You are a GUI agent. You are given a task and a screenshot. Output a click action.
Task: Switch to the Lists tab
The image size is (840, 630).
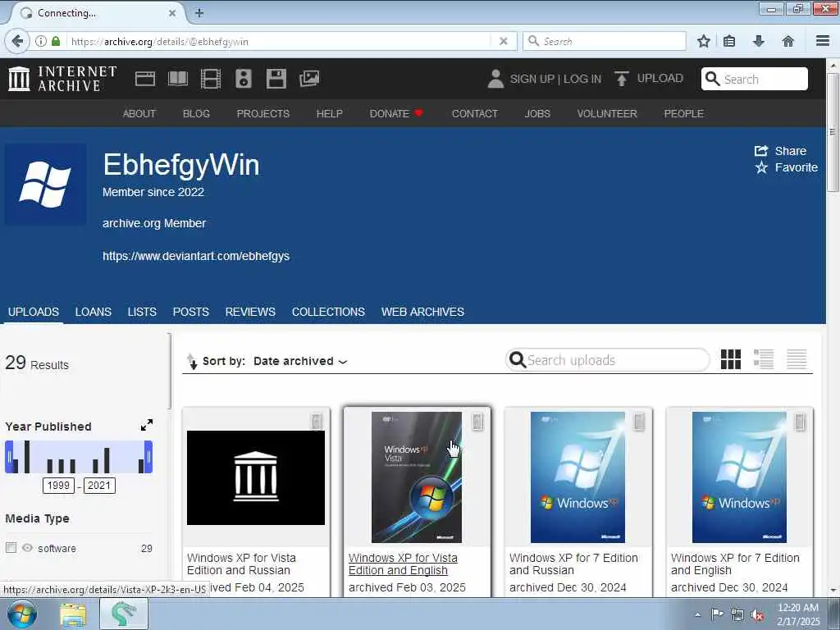142,312
